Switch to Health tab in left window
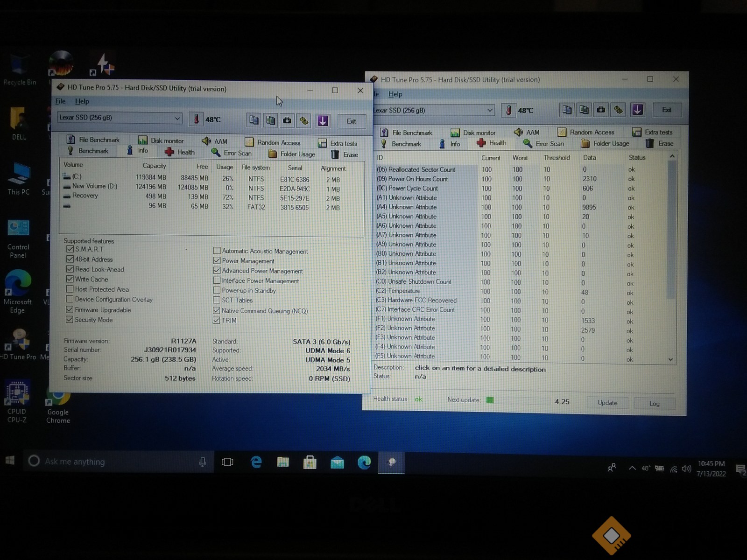This screenshot has height=560, width=747. 180,152
